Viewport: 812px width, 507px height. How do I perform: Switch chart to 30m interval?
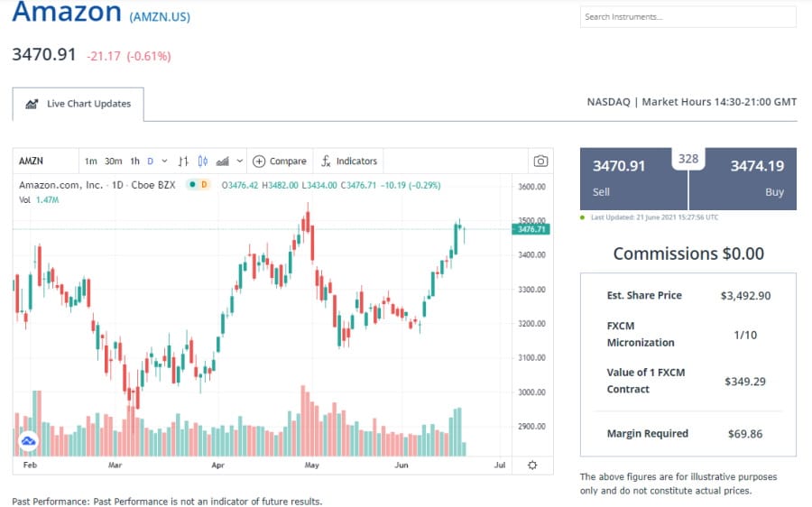114,161
